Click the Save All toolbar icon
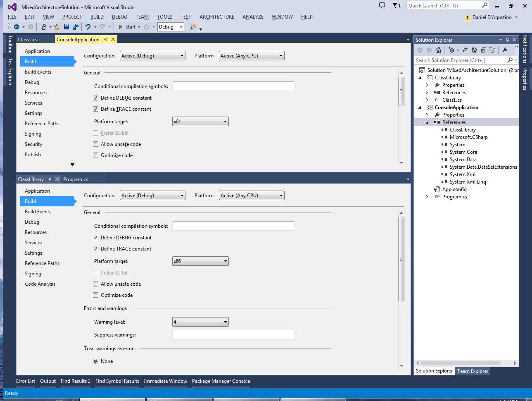This screenshot has width=532, height=401. 76,27
